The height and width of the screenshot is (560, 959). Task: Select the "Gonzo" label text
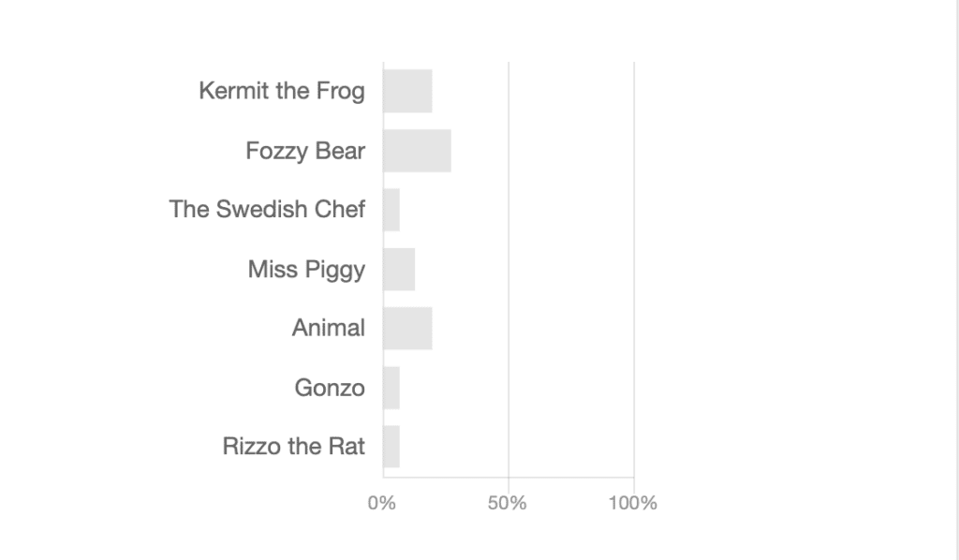(x=330, y=388)
